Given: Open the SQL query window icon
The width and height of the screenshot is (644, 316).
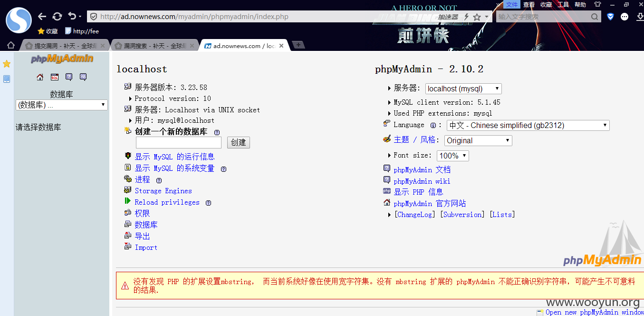Looking at the screenshot, I should coord(55,77).
